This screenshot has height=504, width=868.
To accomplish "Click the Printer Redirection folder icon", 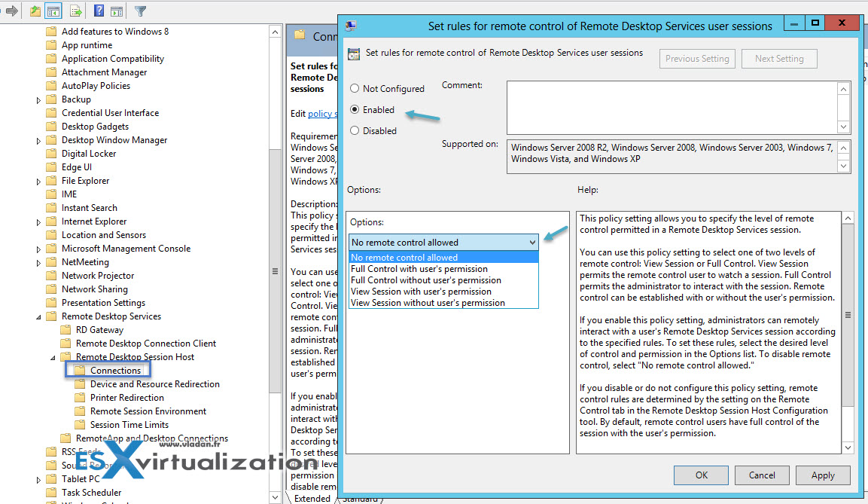I will pyautogui.click(x=81, y=398).
